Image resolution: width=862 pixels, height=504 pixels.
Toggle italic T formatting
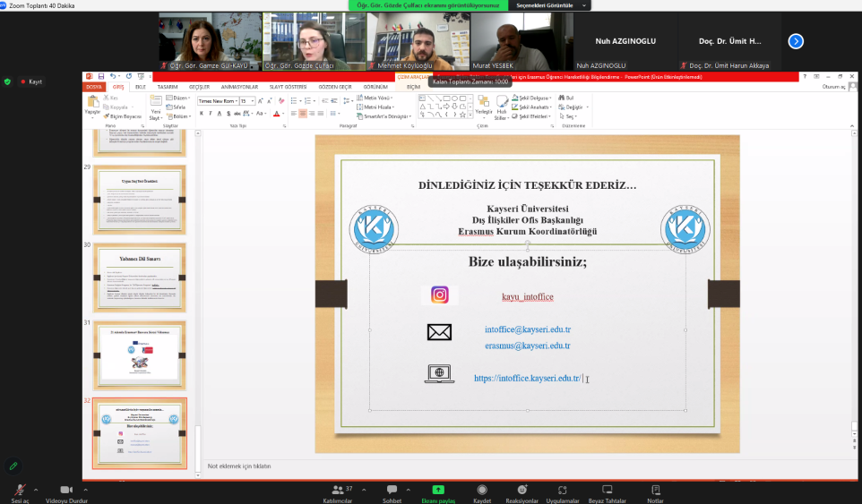[211, 114]
